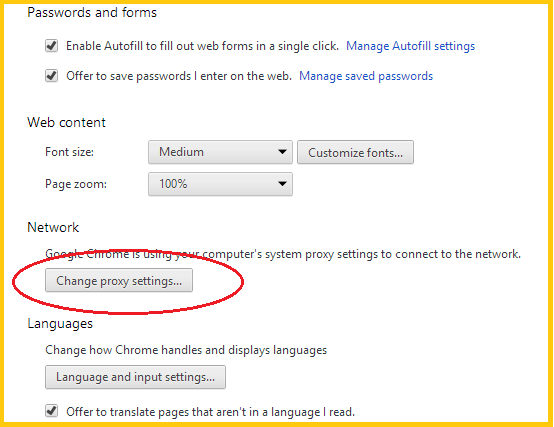This screenshot has height=427, width=554.
Task: Click the arrow on Page zoom combo box
Action: (282, 184)
